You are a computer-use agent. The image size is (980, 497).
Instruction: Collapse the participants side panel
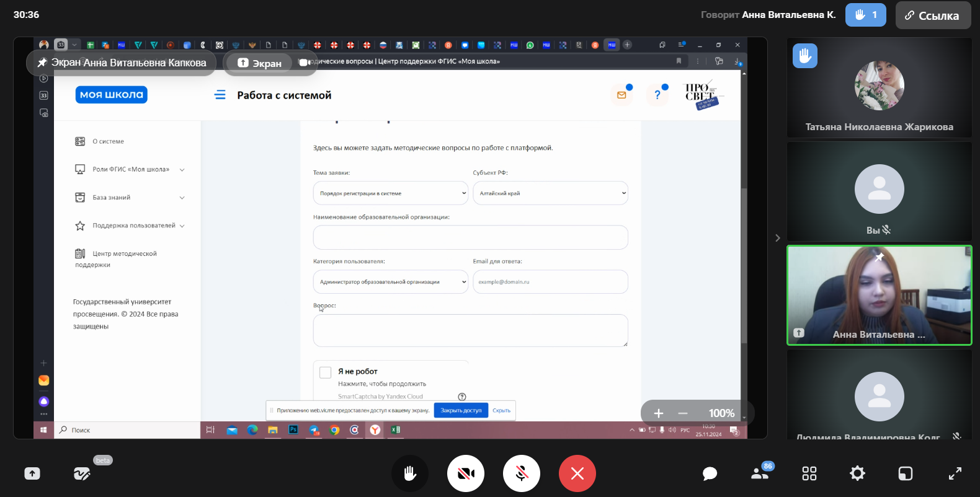pyautogui.click(x=777, y=238)
